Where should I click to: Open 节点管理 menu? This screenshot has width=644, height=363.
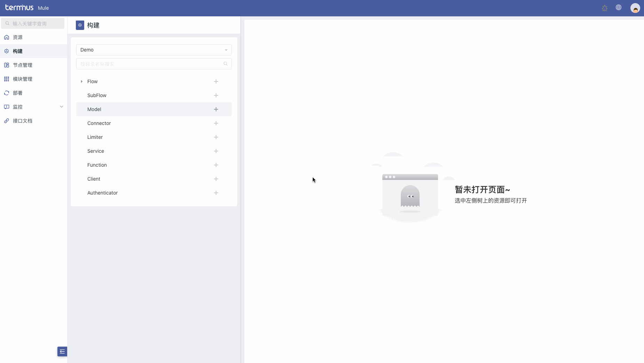[x=33, y=65]
